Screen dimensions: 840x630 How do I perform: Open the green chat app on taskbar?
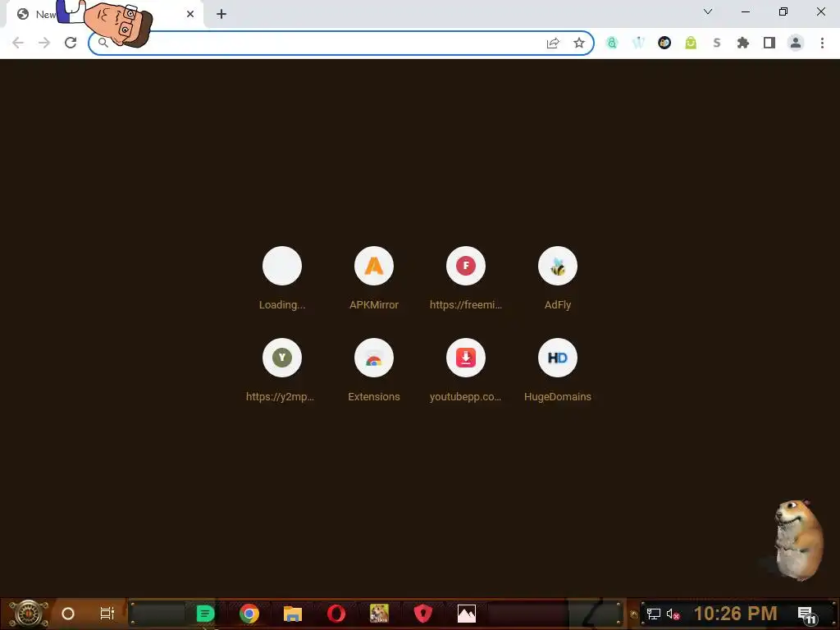(205, 614)
